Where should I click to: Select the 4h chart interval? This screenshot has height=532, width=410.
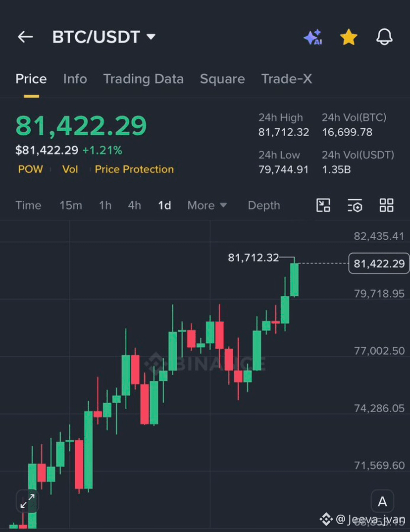click(x=134, y=205)
